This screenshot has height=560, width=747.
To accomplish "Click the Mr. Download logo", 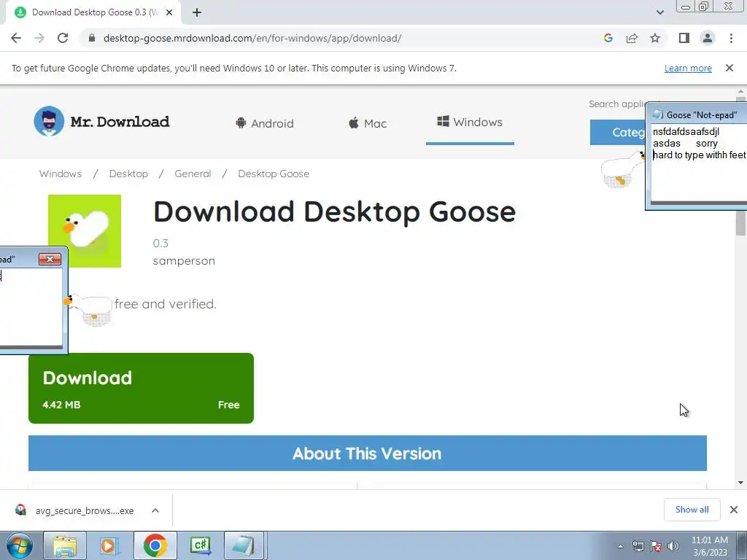I will [101, 121].
